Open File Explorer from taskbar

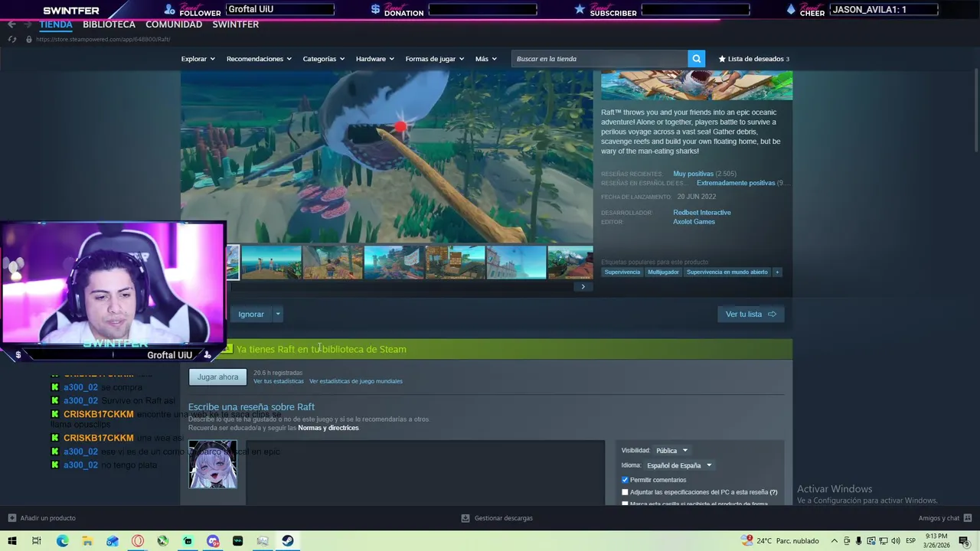pyautogui.click(x=87, y=541)
